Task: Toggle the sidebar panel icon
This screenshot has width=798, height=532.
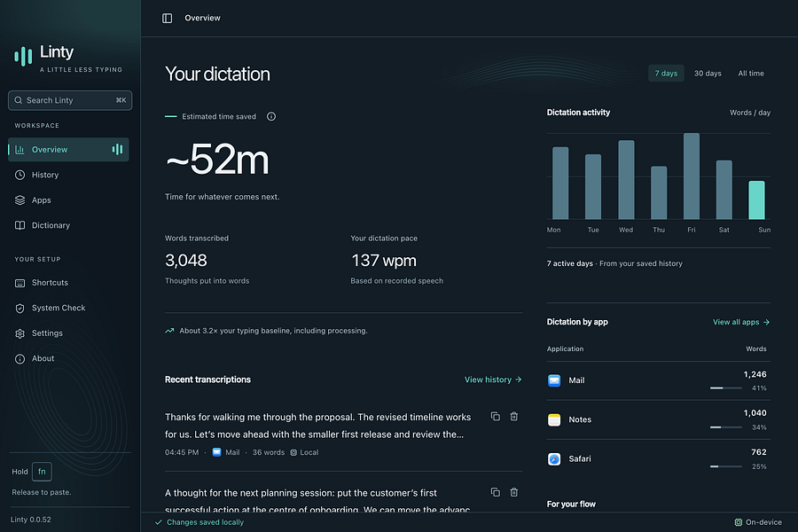Action: (167, 19)
